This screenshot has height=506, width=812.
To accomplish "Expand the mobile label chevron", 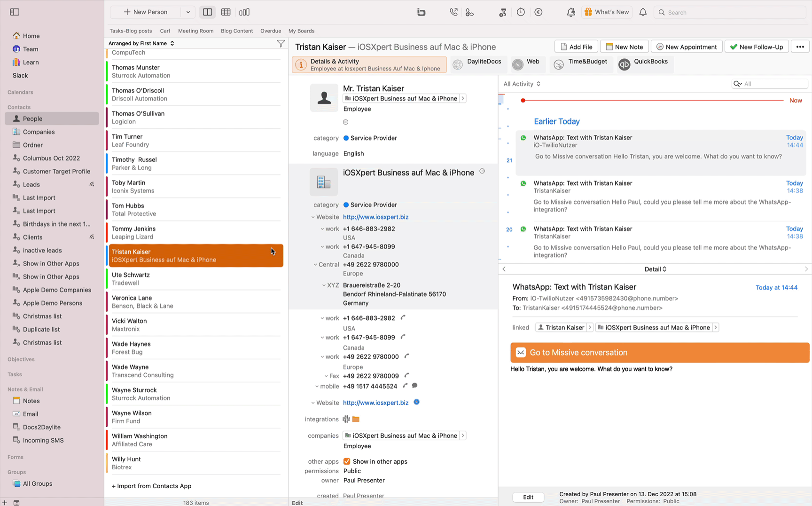I will pyautogui.click(x=317, y=387).
